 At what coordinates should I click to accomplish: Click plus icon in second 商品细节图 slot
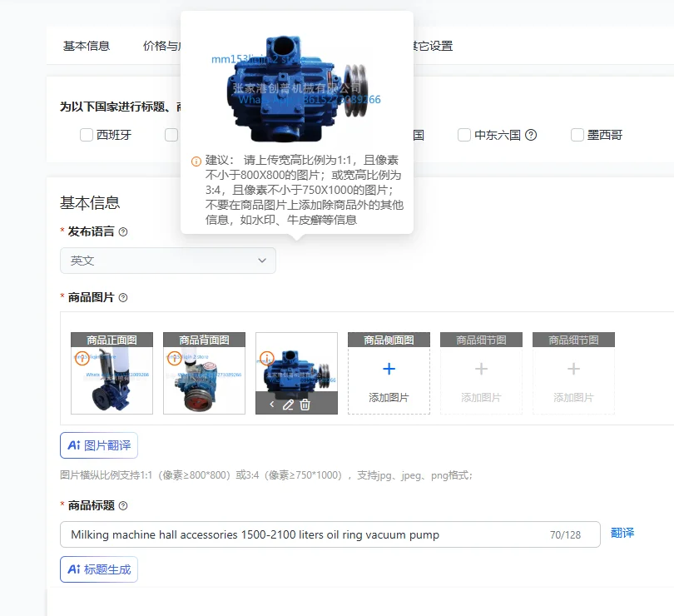click(x=574, y=369)
